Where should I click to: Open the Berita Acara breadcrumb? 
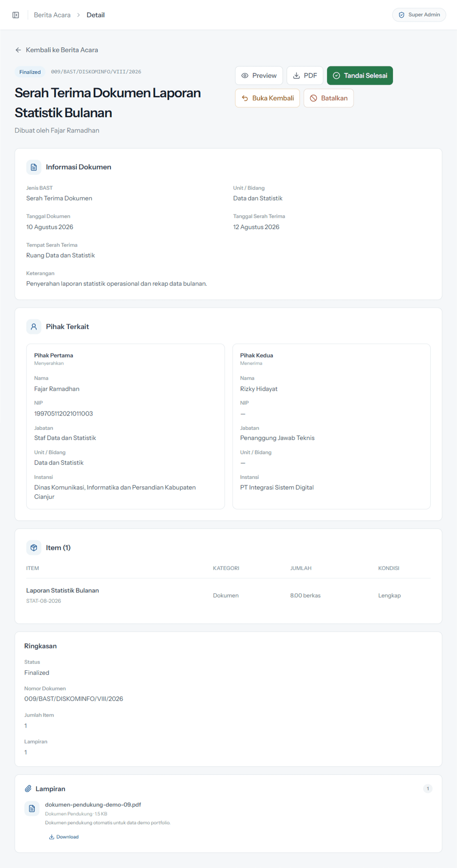coord(52,15)
